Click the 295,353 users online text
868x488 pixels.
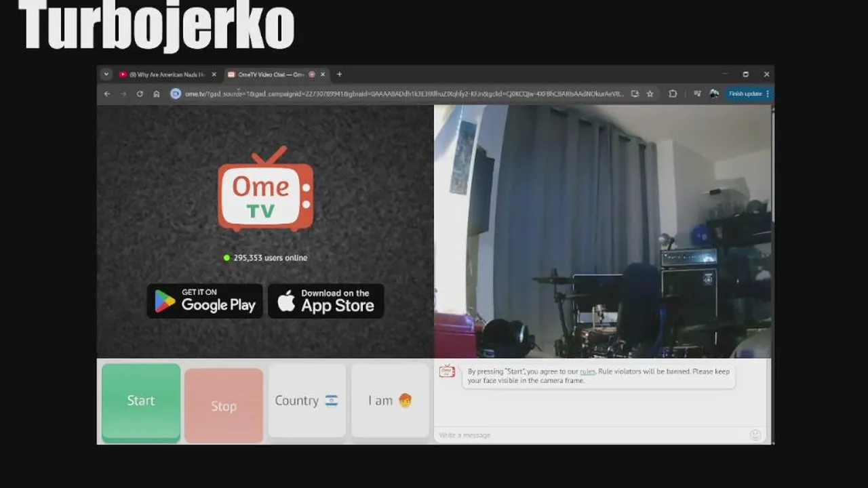pyautogui.click(x=270, y=258)
